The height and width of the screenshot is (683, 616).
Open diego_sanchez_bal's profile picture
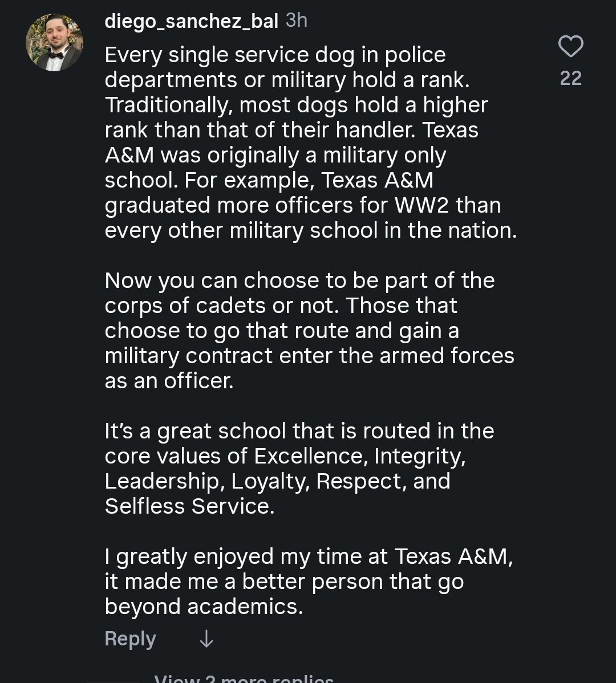[x=55, y=43]
